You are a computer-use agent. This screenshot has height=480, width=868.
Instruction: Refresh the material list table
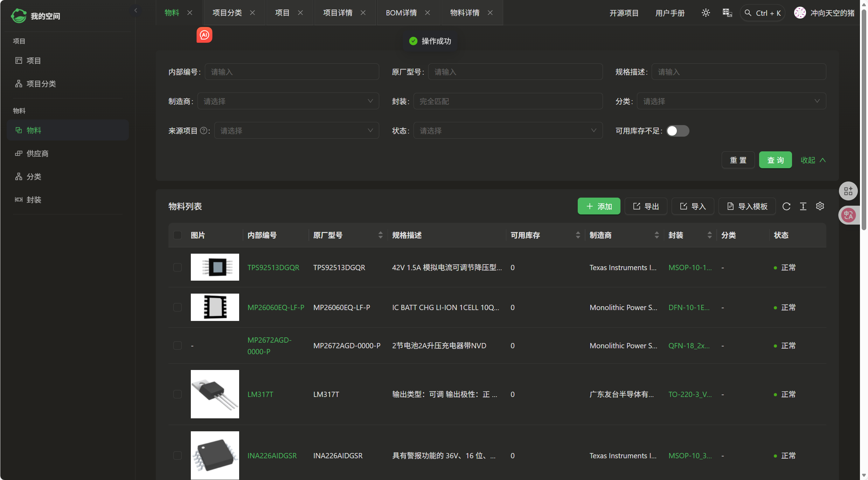click(x=786, y=206)
